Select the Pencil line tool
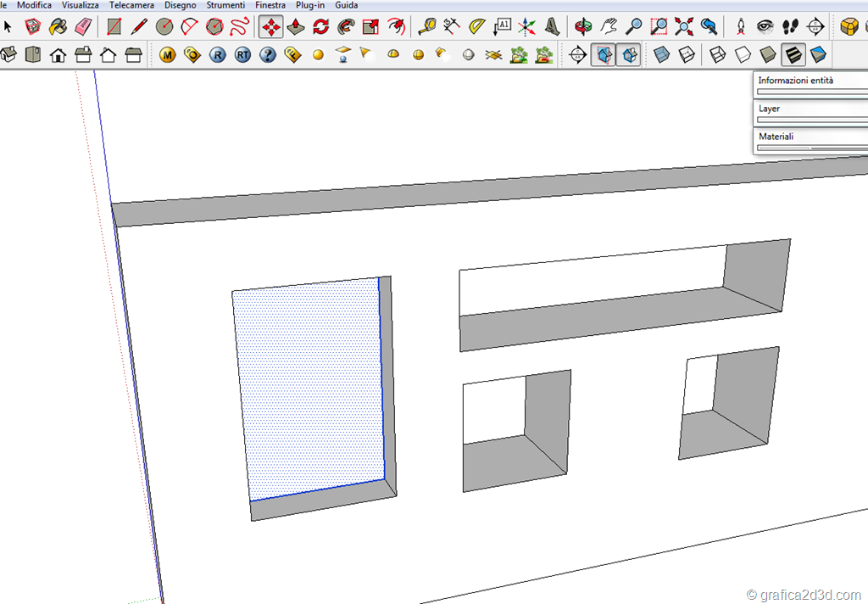This screenshot has height=604, width=868. (139, 27)
